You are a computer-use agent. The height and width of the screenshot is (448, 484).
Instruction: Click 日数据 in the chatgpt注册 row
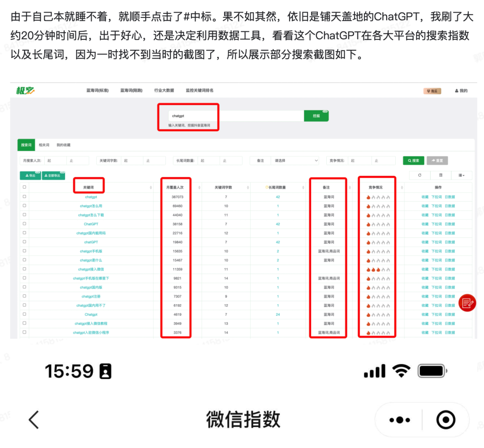pyautogui.click(x=450, y=297)
